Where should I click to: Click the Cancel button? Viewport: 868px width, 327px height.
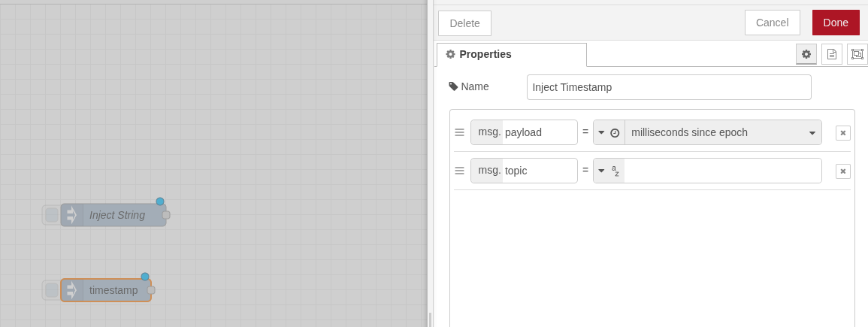[772, 23]
